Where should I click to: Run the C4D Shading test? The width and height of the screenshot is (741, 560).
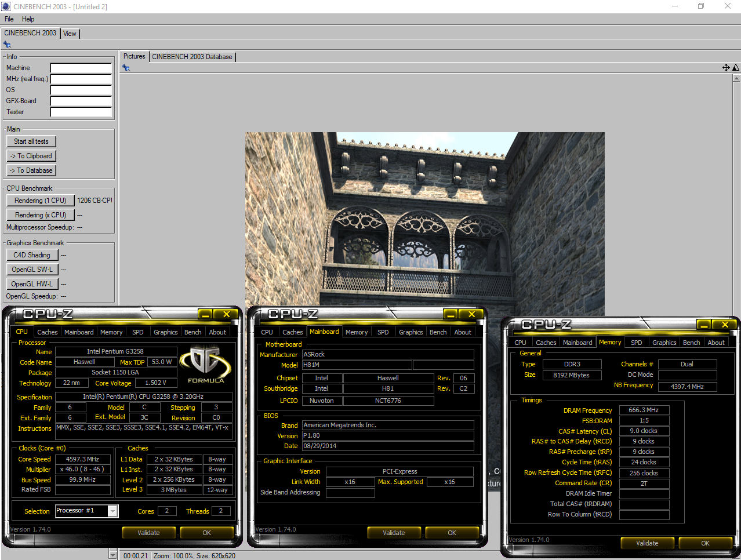(32, 255)
